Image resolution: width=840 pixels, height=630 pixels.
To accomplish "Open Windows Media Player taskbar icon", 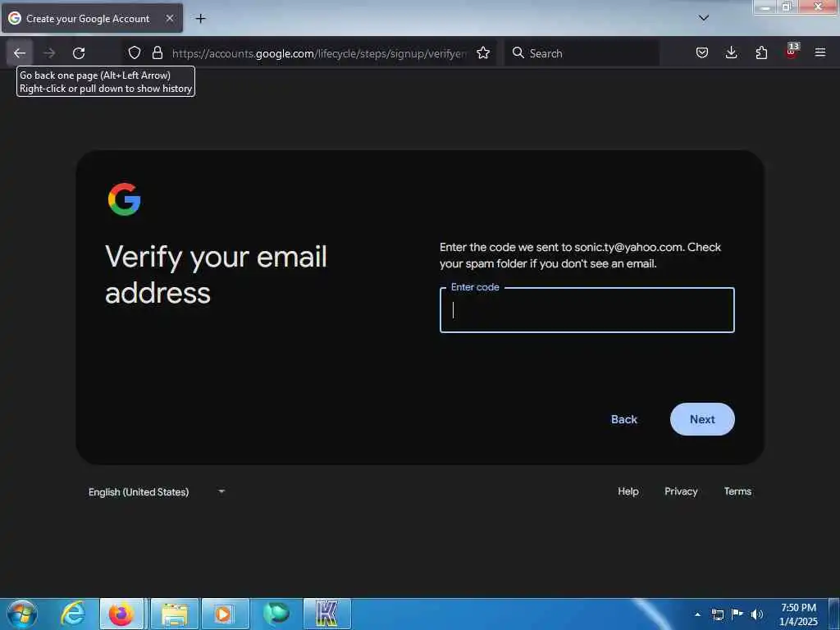I will click(225, 614).
